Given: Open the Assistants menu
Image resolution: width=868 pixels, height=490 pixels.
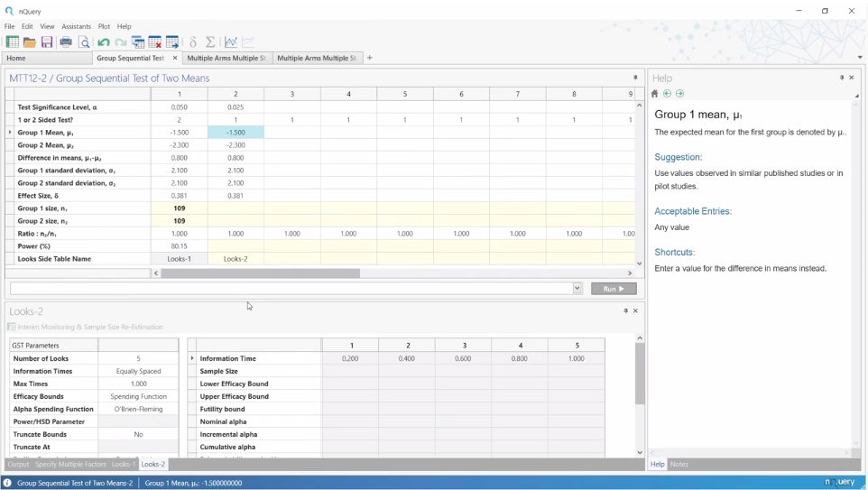Looking at the screenshot, I should 76,26.
